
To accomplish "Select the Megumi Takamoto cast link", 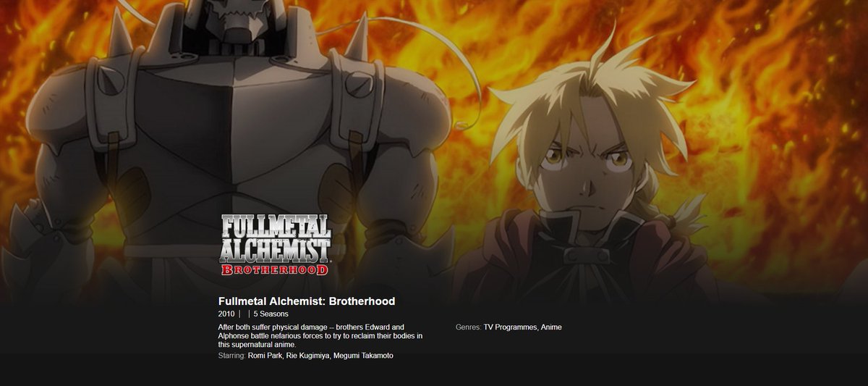I will 363,356.
